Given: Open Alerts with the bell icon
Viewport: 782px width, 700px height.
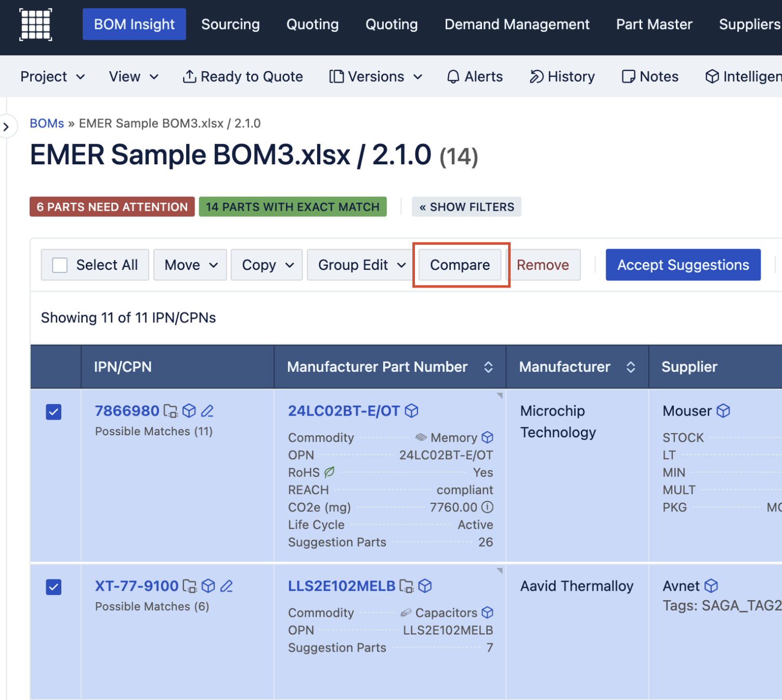Looking at the screenshot, I should 474,77.
